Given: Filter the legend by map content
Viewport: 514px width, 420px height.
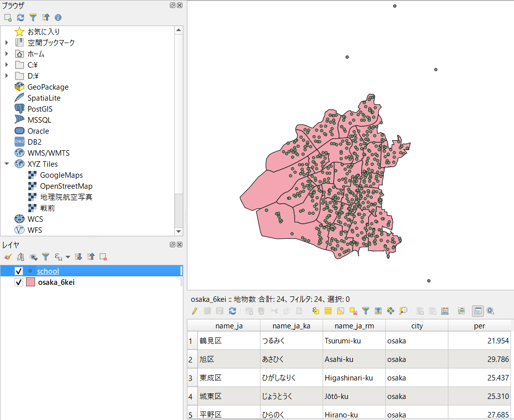Looking at the screenshot, I should tap(46, 257).
